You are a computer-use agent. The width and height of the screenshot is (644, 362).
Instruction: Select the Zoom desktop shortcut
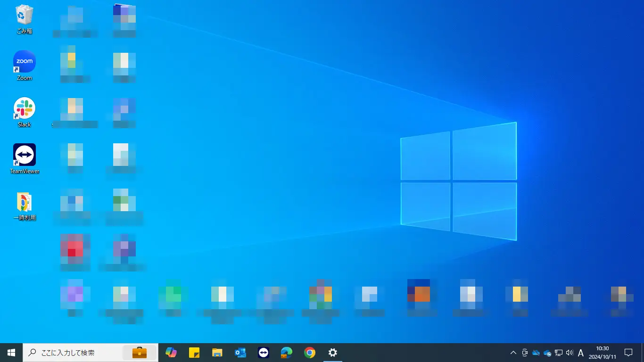point(24,66)
